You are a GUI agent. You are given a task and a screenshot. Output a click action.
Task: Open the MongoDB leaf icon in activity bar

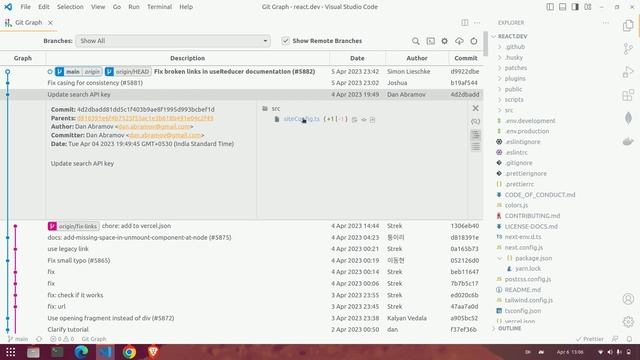click(628, 118)
